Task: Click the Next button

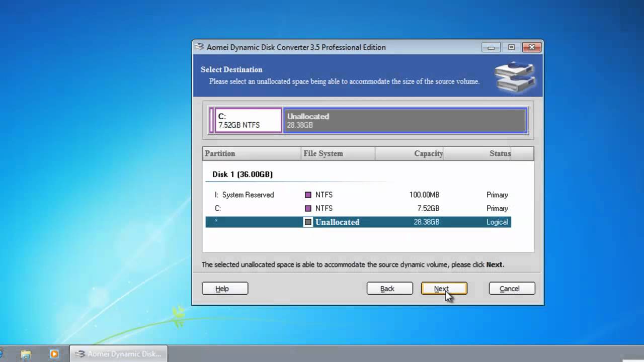Action: 444,289
